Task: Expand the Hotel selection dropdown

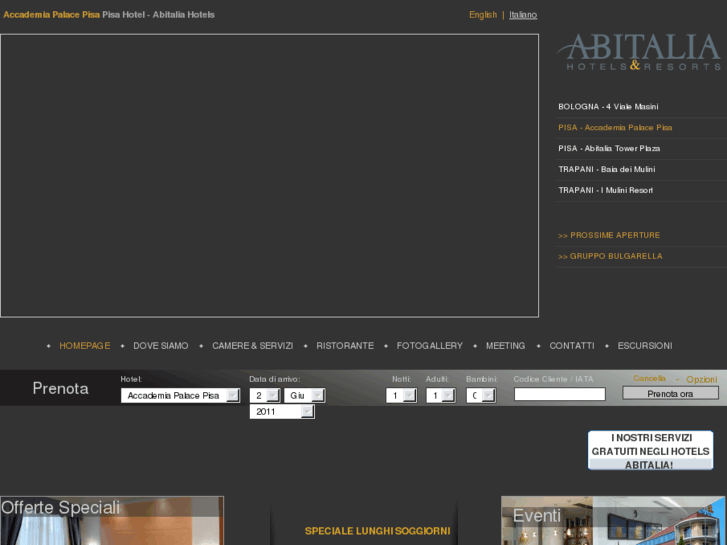Action: click(180, 396)
